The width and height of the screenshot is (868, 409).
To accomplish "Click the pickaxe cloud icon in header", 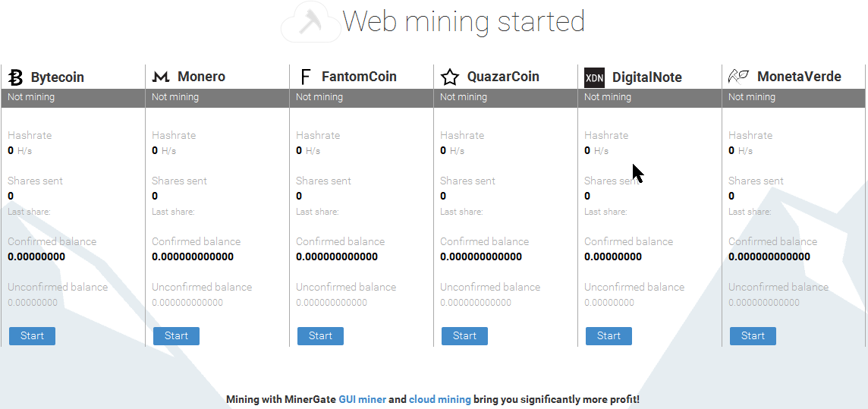I will [x=310, y=24].
